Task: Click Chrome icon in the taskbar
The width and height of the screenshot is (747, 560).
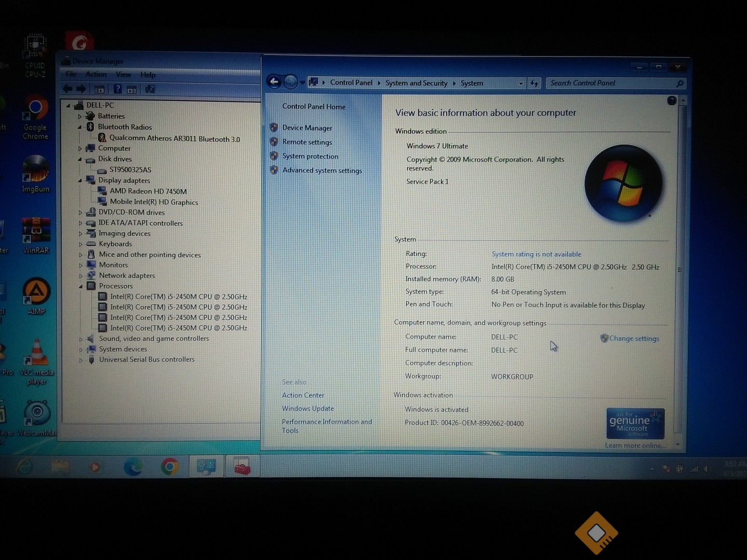Action: pos(170,467)
